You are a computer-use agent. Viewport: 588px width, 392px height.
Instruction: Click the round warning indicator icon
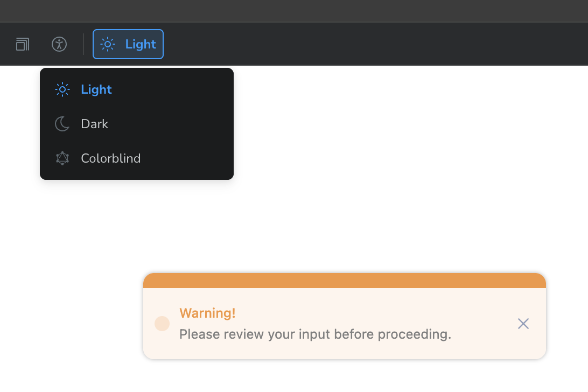tap(162, 324)
